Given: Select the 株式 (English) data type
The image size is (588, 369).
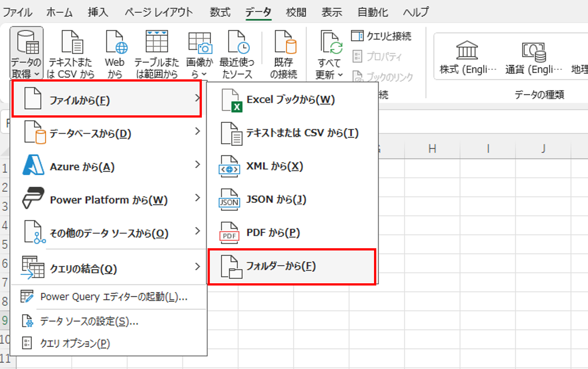Looking at the screenshot, I should (x=467, y=57).
